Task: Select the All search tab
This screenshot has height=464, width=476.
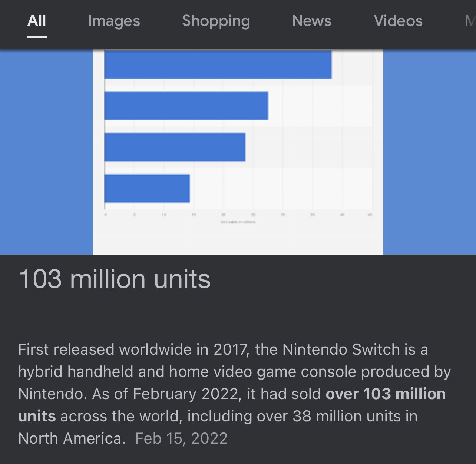Action: (x=37, y=21)
